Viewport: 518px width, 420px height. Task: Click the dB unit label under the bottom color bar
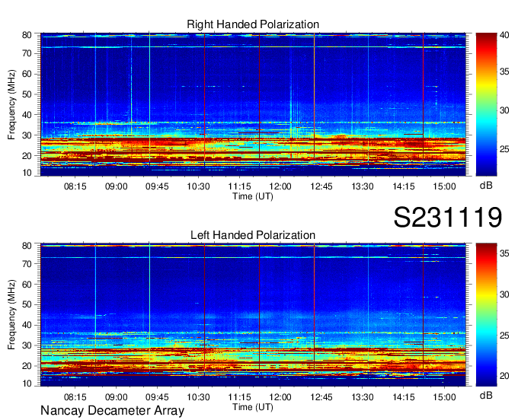tap(486, 395)
